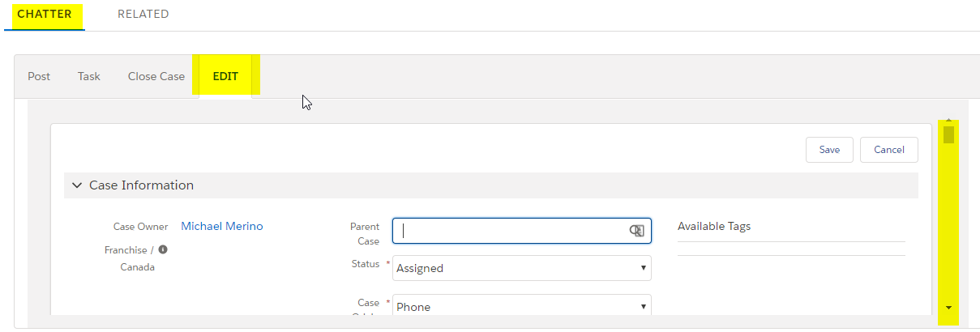Open the Close Case action tab
The height and width of the screenshot is (332, 980).
(156, 76)
